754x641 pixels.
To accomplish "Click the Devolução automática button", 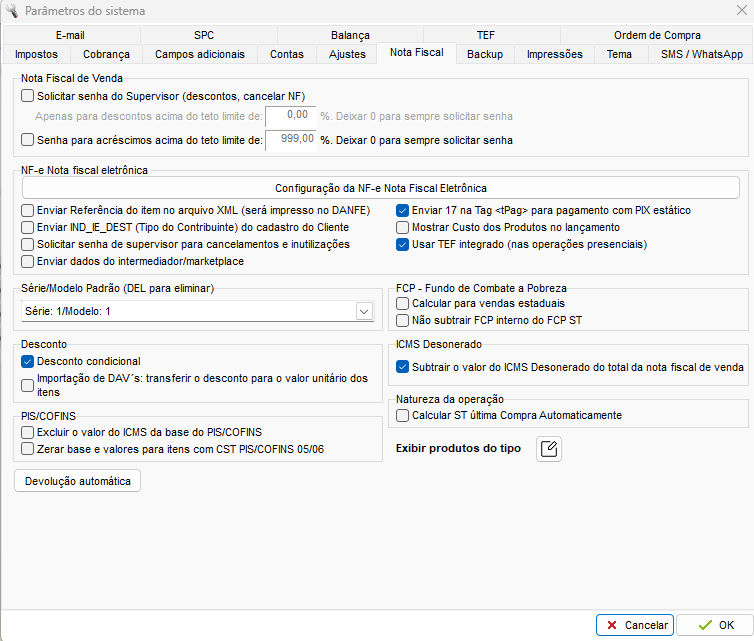I will [x=78, y=481].
